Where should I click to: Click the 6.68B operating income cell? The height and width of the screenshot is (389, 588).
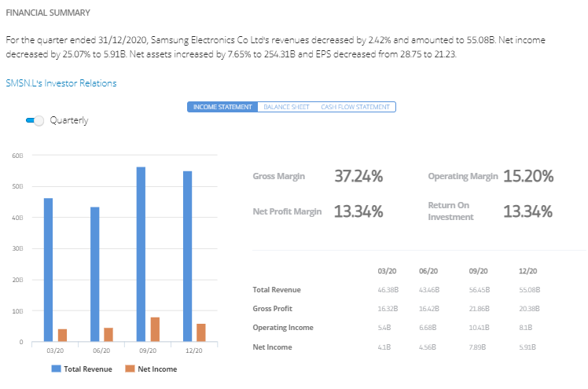tap(428, 328)
